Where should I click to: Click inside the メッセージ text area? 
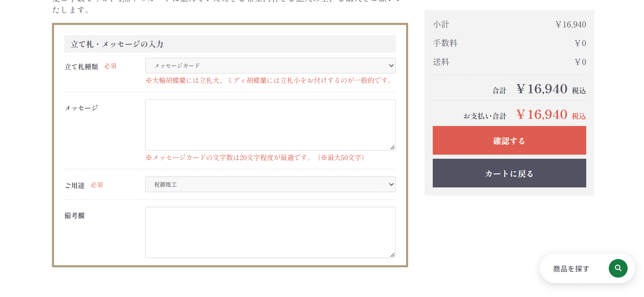pos(270,125)
